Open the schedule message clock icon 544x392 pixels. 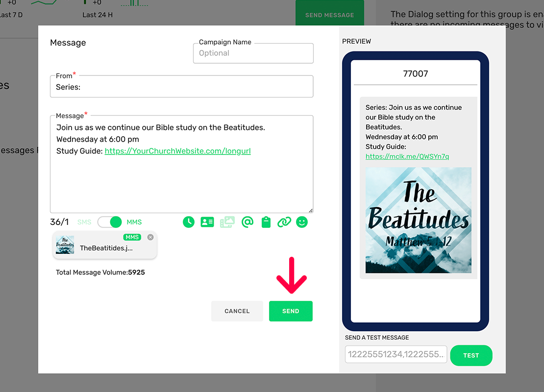(x=189, y=222)
